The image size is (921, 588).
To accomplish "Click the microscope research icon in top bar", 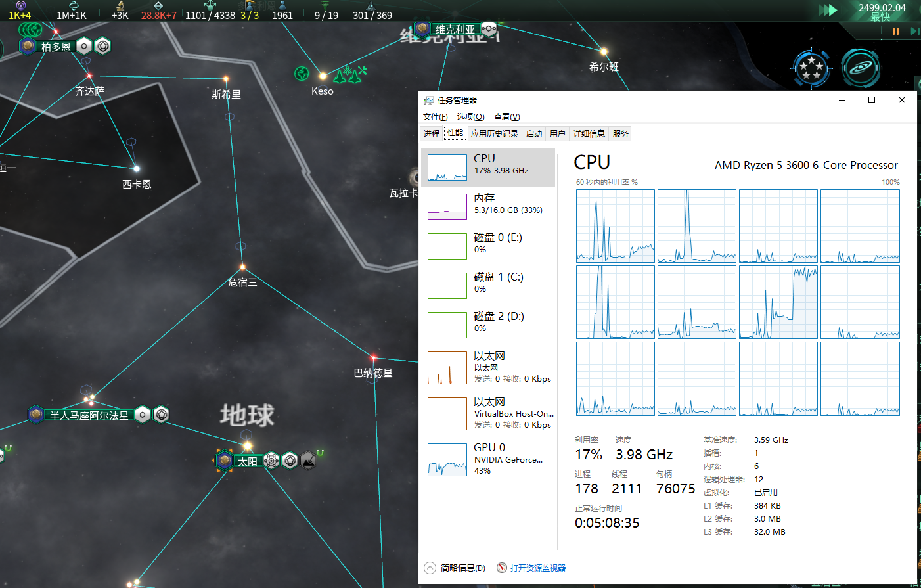I will [x=120, y=5].
